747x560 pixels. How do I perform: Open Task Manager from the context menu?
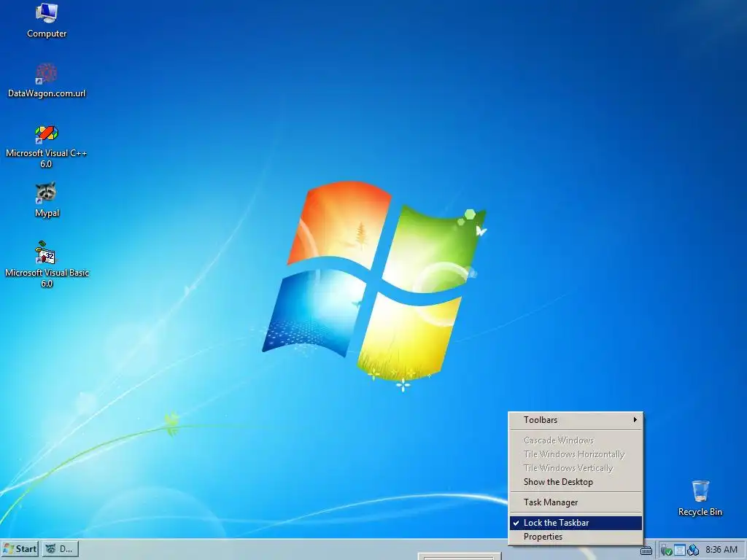(576, 502)
